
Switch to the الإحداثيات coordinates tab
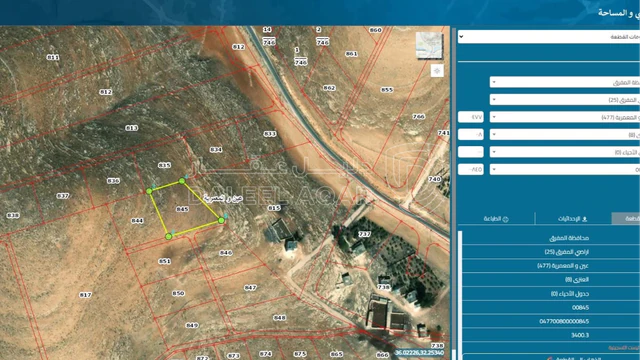573,219
